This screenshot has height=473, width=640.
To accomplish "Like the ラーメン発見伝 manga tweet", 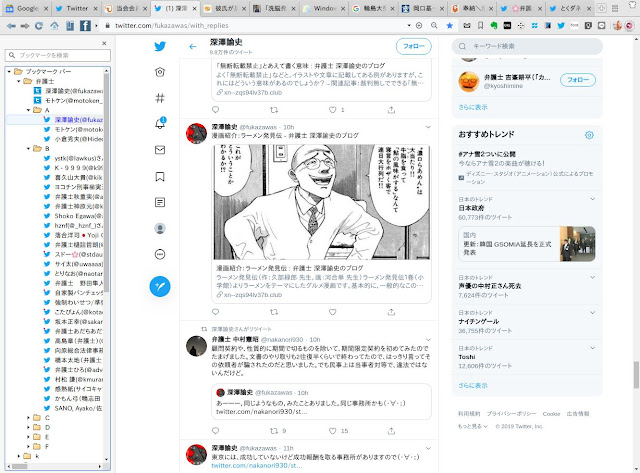I will 333,312.
